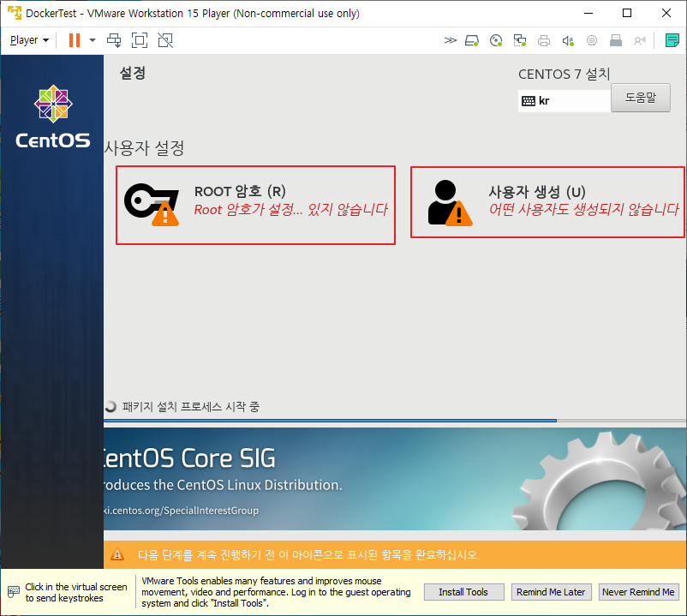
Task: Click the CentOS logo in the sidebar
Action: [x=53, y=117]
